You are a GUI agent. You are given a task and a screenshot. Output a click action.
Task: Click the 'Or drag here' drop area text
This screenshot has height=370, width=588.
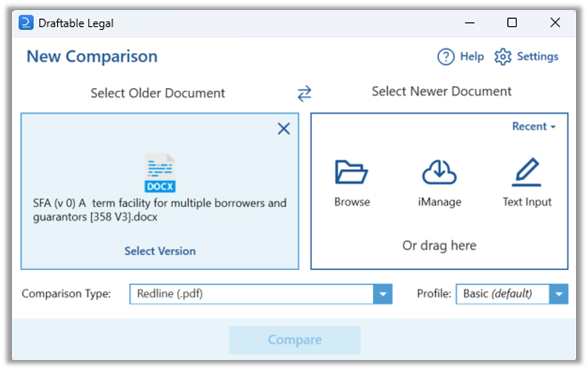pos(439,246)
